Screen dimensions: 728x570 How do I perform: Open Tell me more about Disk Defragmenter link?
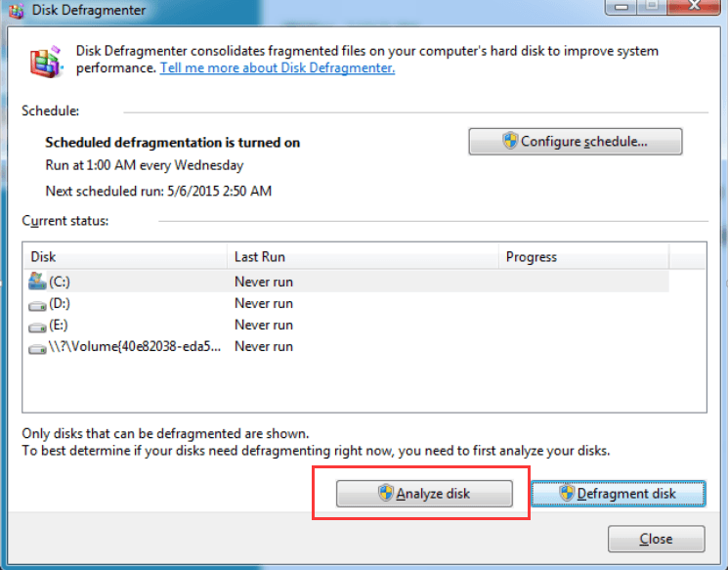tap(278, 68)
